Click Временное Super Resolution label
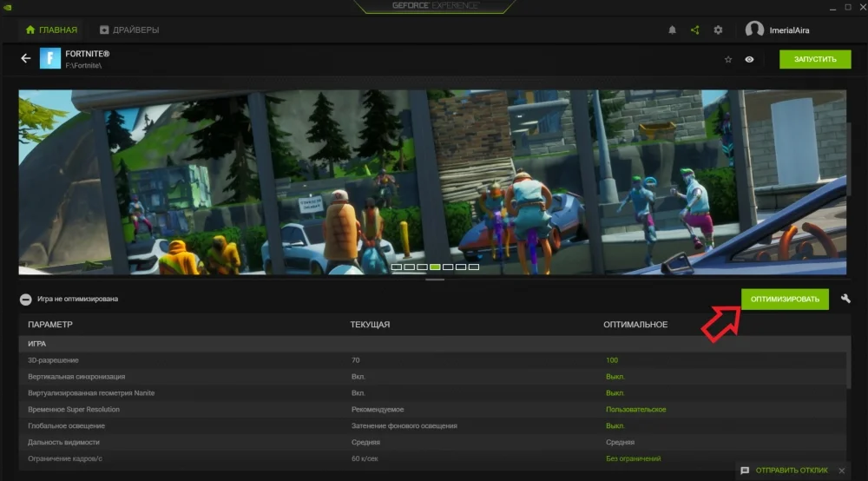 point(74,410)
